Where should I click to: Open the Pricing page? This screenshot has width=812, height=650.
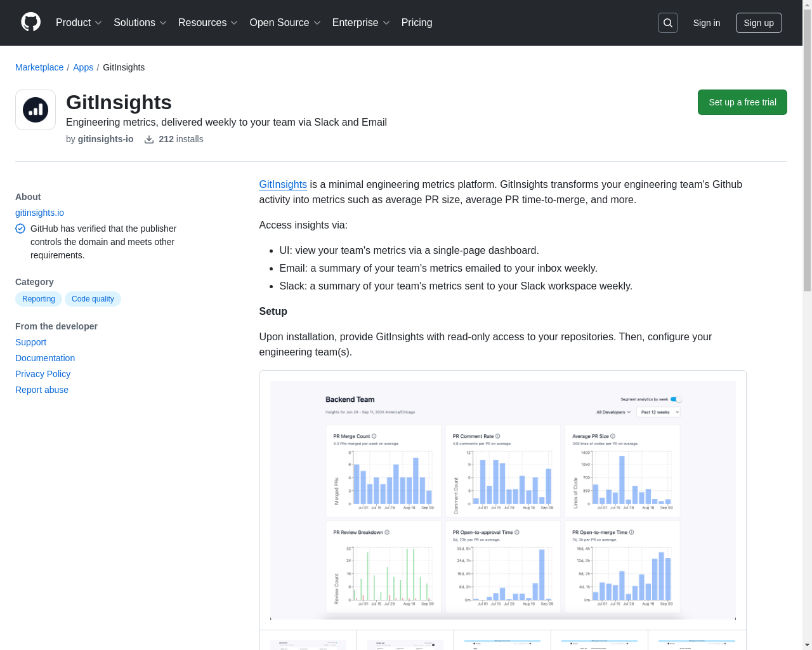[417, 23]
